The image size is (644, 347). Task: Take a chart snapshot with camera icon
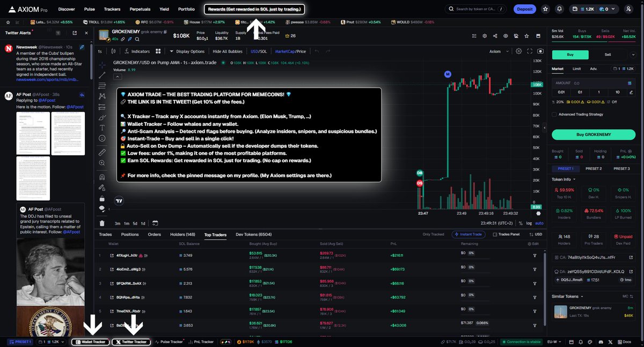[540, 52]
